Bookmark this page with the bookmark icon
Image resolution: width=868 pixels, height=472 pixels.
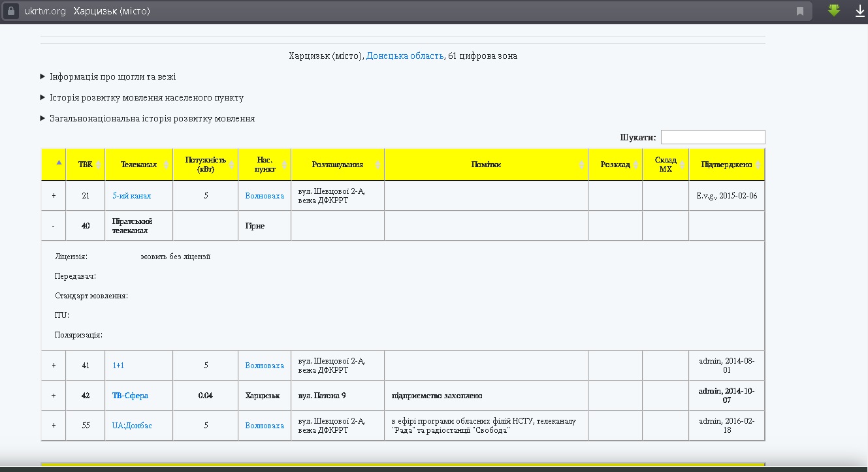pyautogui.click(x=799, y=11)
